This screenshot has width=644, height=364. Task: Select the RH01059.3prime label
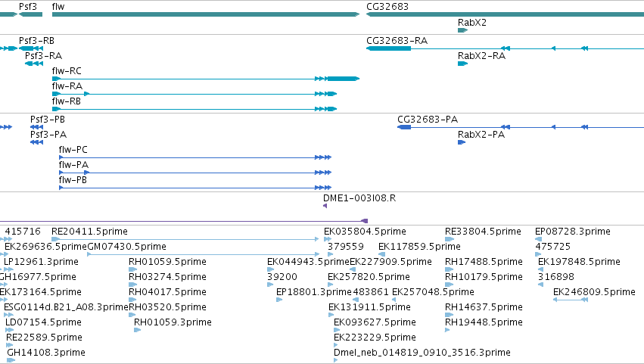pyautogui.click(x=173, y=323)
